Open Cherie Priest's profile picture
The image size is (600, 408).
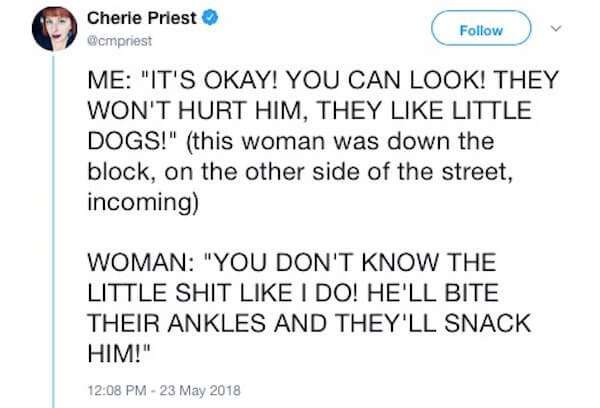pyautogui.click(x=54, y=28)
